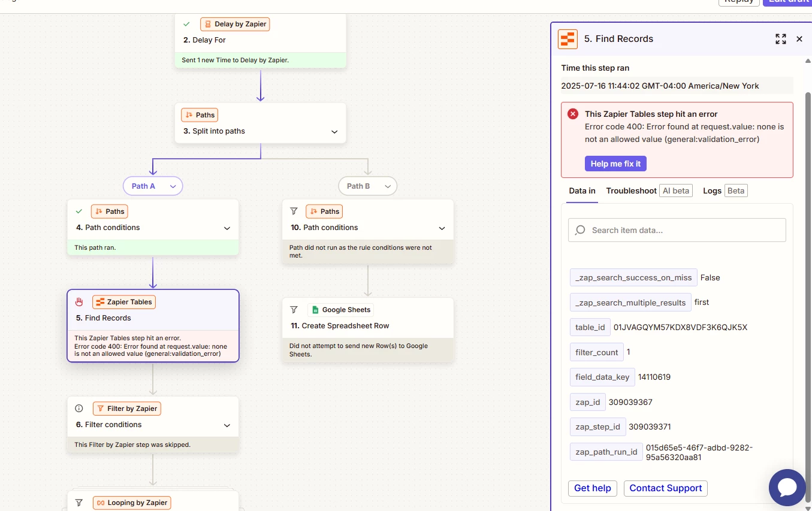Click the zap_path_run_id key label
812x511 pixels.
606,452
